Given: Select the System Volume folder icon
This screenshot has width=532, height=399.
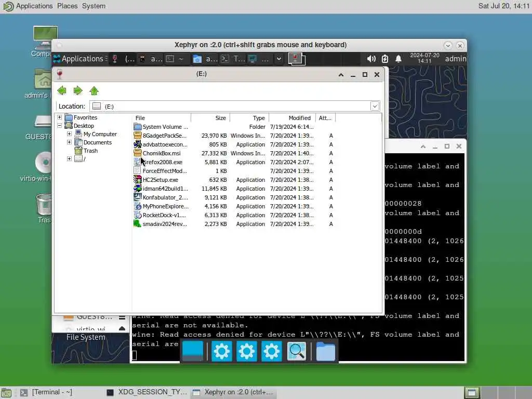Looking at the screenshot, I should click(x=137, y=127).
